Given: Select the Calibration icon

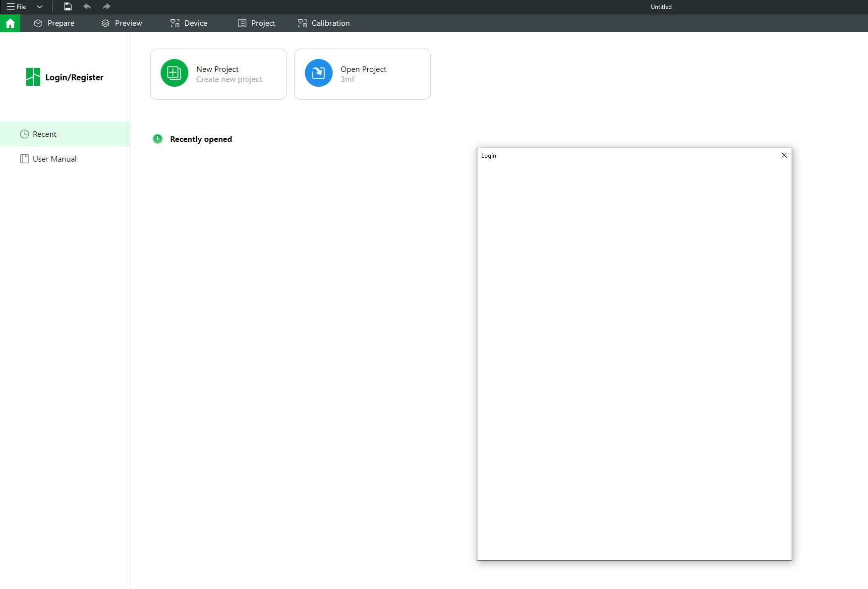Looking at the screenshot, I should click(x=302, y=23).
